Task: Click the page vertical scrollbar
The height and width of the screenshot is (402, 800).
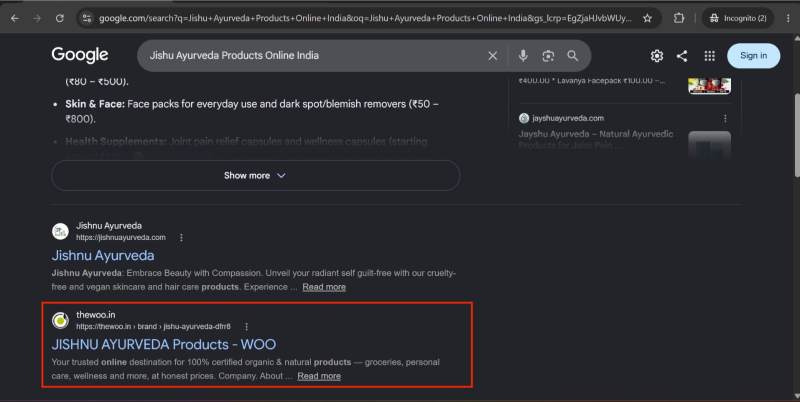Action: (796, 133)
